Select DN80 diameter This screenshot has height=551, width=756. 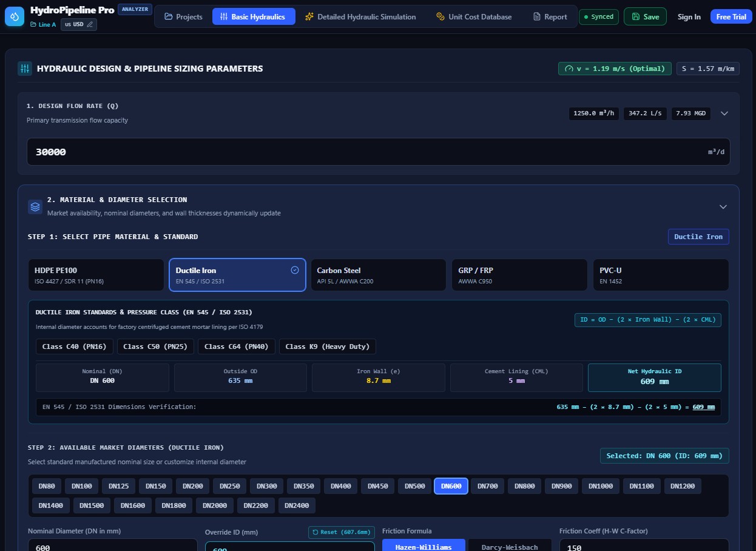[47, 486]
